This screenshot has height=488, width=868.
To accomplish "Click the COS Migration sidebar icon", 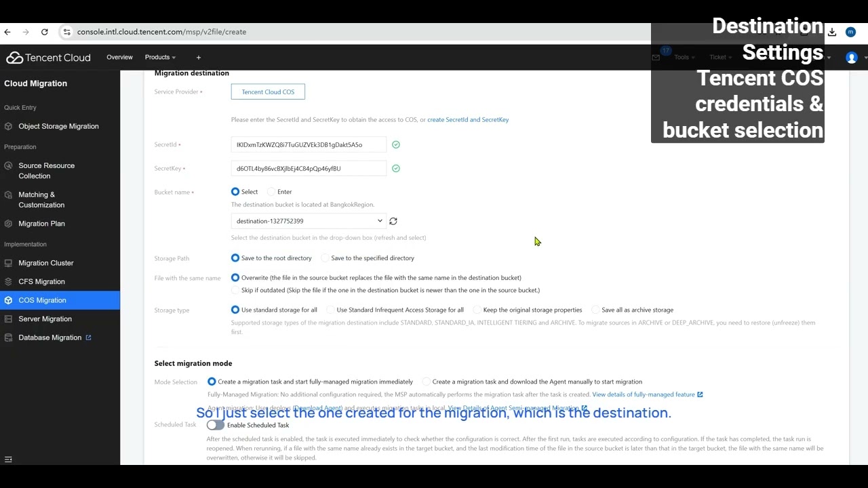I will point(8,300).
